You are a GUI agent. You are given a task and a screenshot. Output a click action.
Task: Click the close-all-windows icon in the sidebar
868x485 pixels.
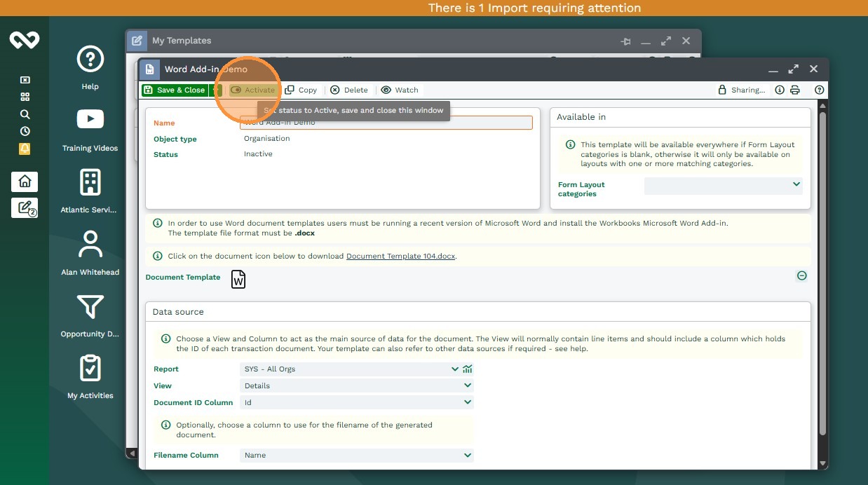click(x=25, y=80)
